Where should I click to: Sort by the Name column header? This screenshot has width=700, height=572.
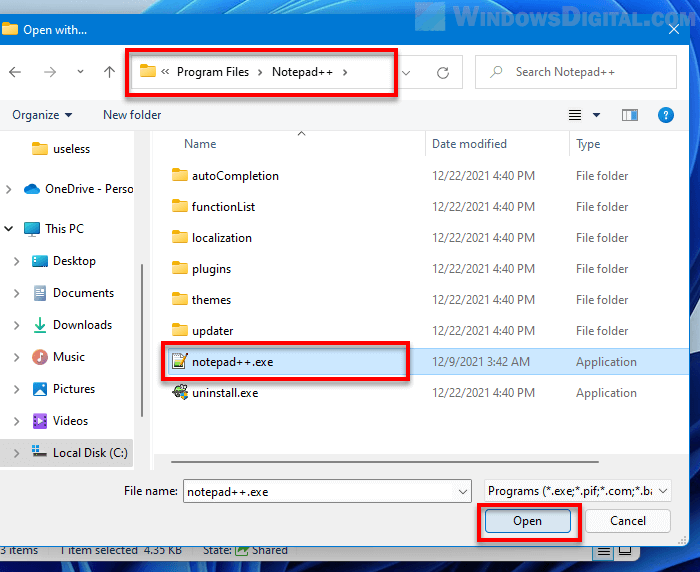[x=200, y=144]
